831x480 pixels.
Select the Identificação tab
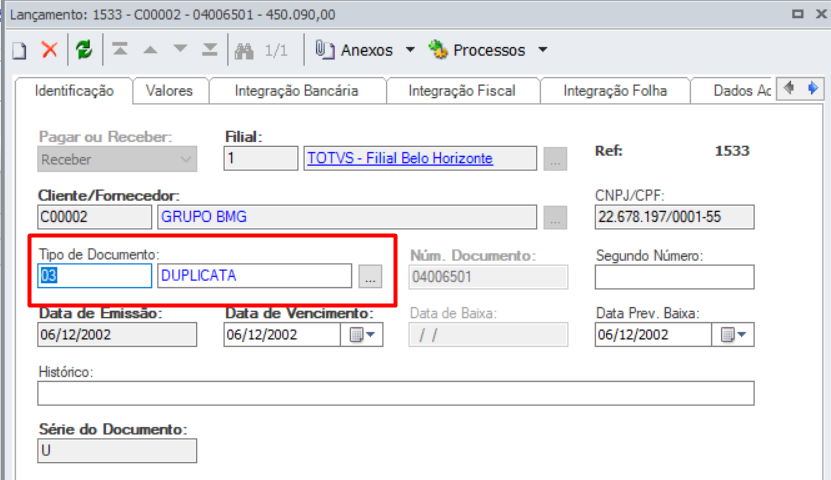[x=74, y=91]
